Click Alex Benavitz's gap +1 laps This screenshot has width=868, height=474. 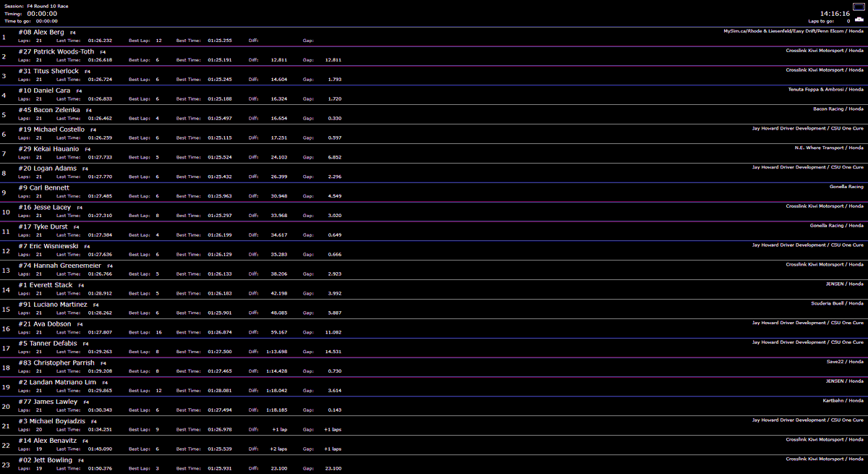(x=333, y=449)
